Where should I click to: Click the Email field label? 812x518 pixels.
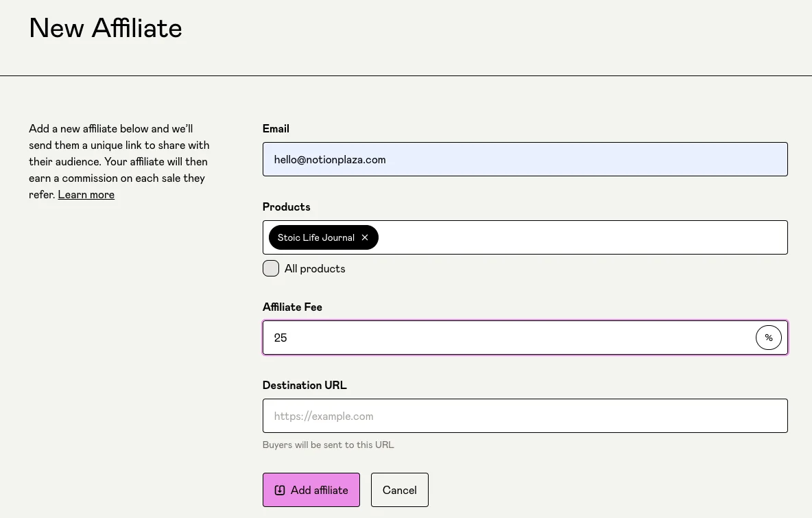pyautogui.click(x=276, y=129)
